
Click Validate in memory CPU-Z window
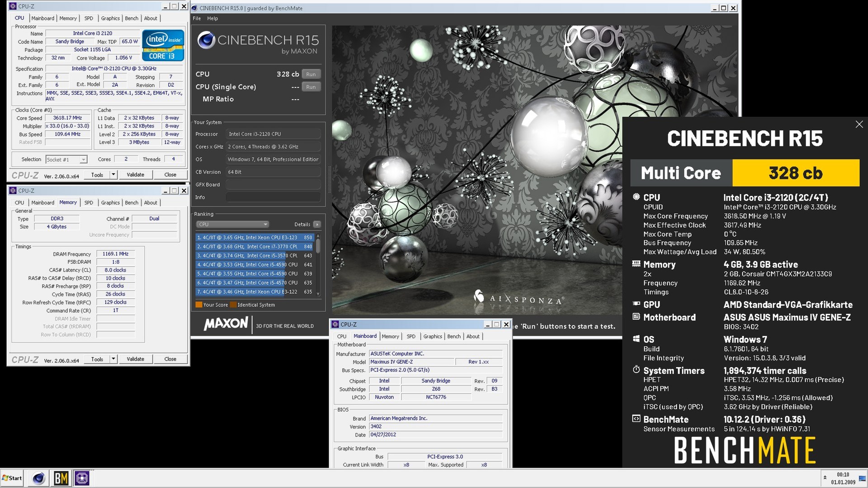(x=135, y=359)
